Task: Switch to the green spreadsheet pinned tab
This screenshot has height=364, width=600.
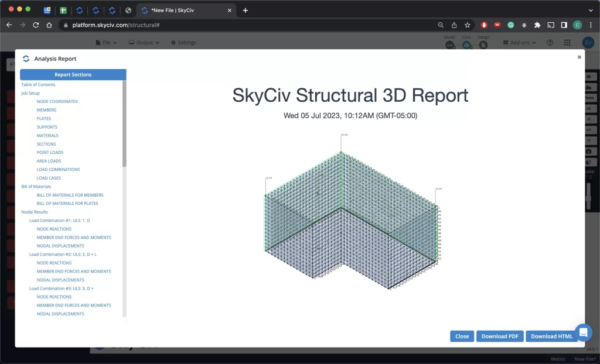Action: (x=63, y=11)
